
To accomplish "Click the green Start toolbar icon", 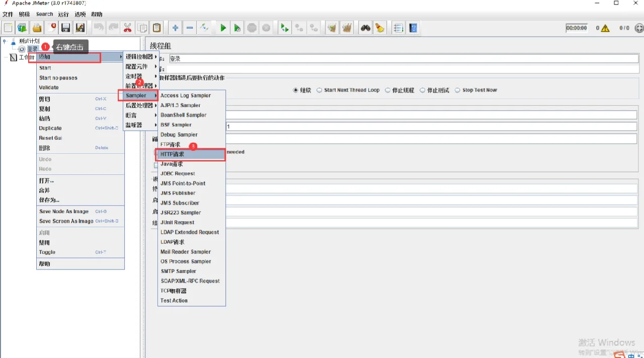I will [x=223, y=28].
